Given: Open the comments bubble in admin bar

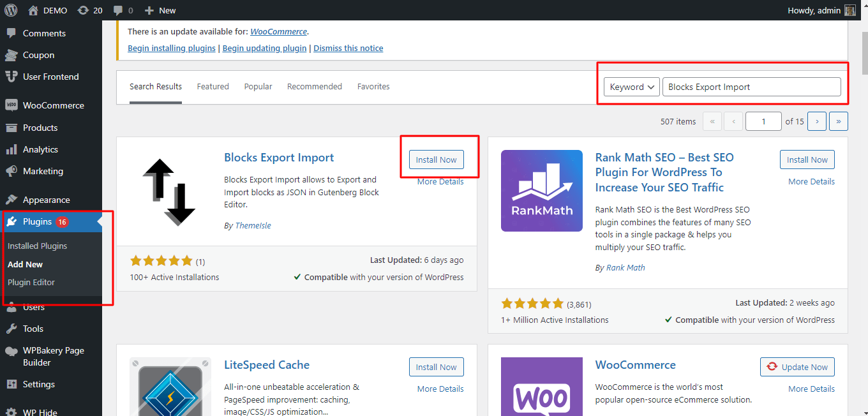Looking at the screenshot, I should coord(123,10).
